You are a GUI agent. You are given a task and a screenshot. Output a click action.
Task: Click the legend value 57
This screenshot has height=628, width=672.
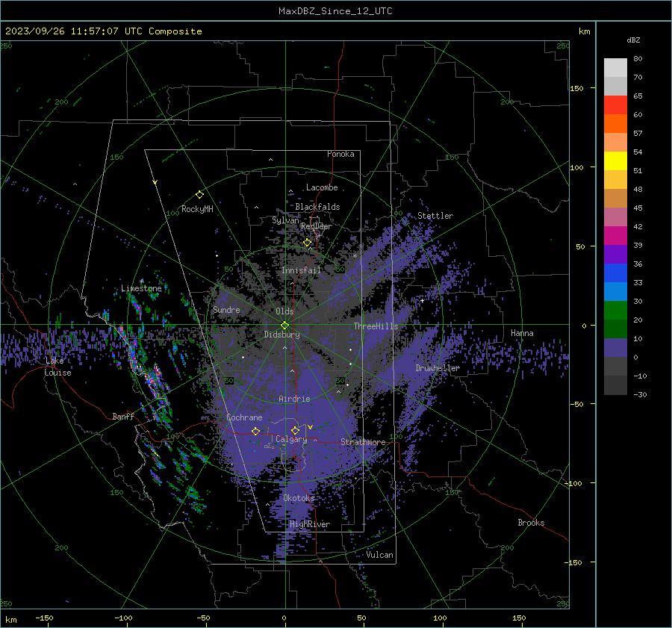[638, 134]
